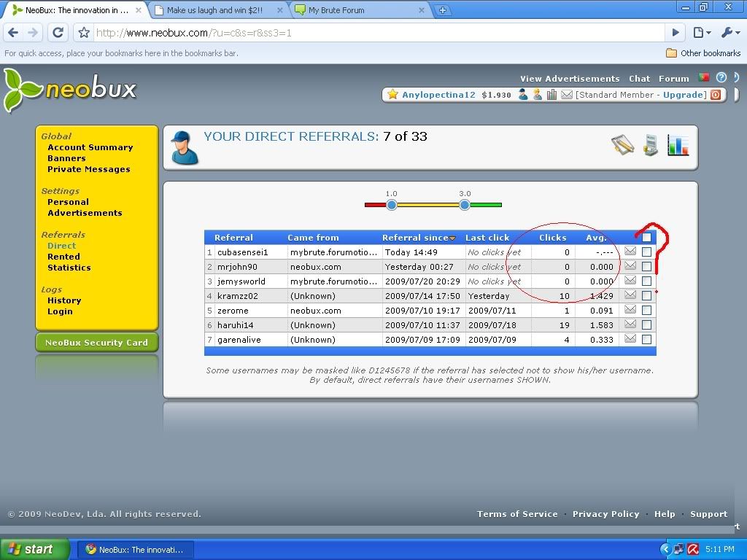This screenshot has width=747, height=560.
Task: Select the mrjohn90 row checkbox
Action: point(646,267)
